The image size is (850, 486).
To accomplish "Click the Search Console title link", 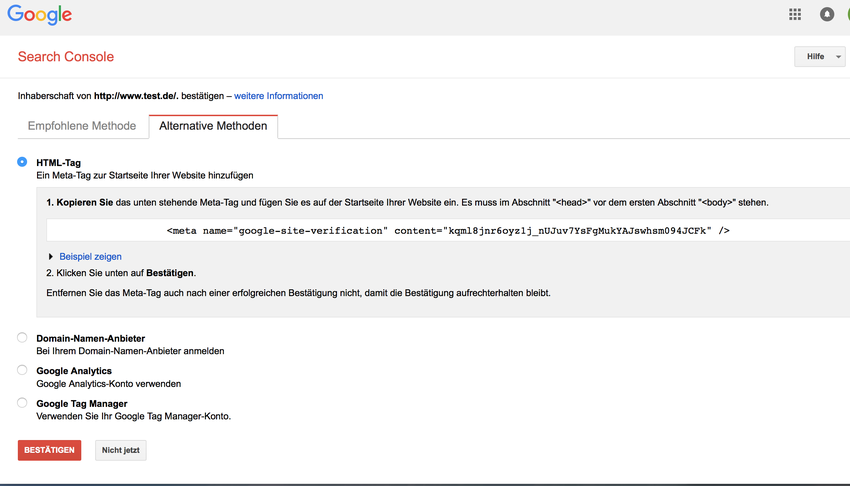I will (66, 56).
